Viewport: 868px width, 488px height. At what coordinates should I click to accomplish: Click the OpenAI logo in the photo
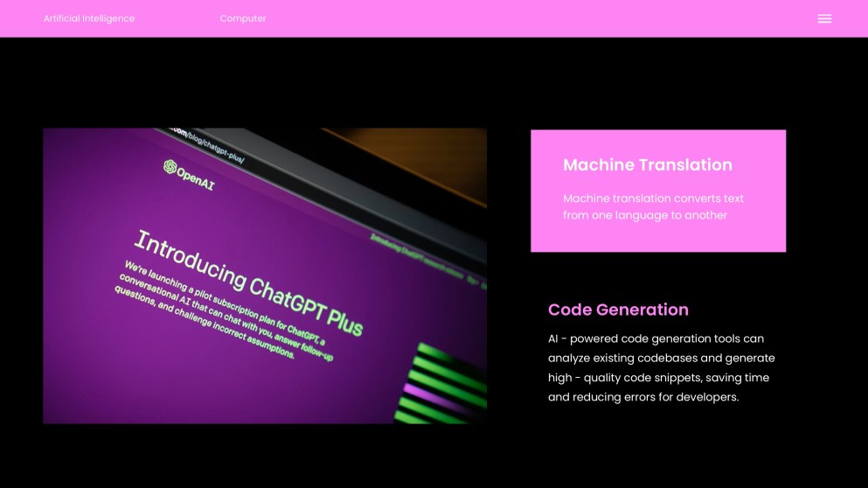(170, 166)
